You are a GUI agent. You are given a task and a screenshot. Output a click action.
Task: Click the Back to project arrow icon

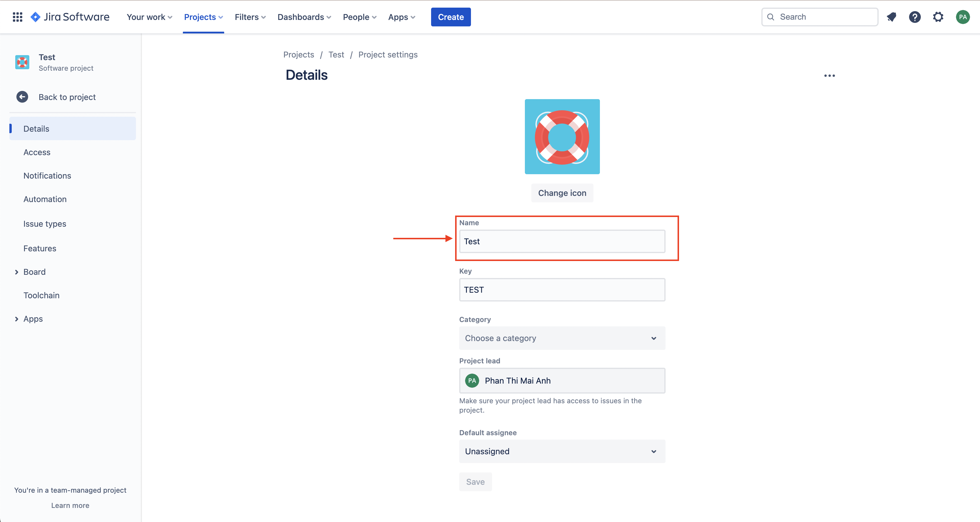[x=22, y=97]
